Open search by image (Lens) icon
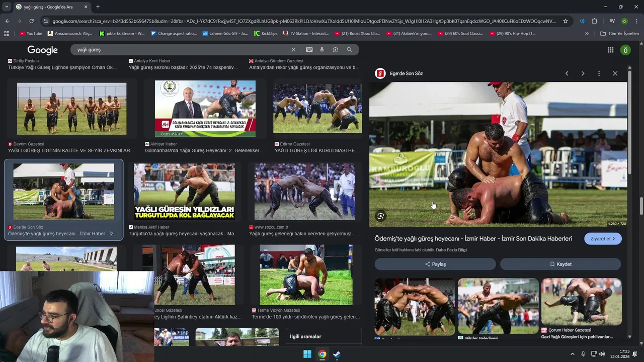The image size is (644, 362). point(335,50)
